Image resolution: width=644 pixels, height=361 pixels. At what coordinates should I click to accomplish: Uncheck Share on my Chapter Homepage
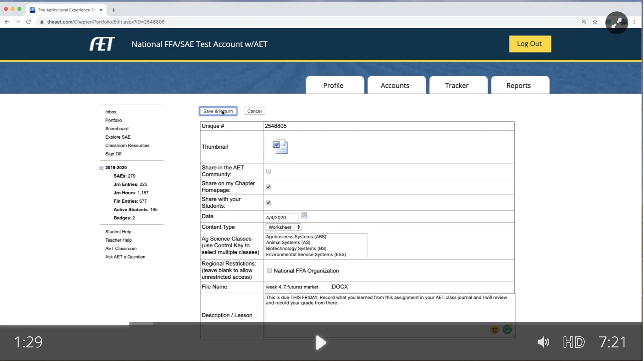[x=268, y=187]
